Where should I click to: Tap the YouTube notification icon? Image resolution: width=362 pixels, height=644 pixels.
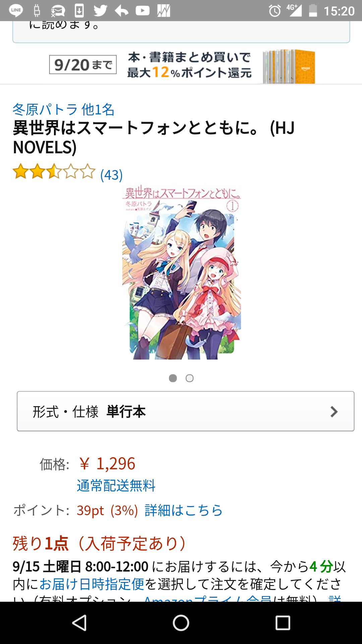142,10
